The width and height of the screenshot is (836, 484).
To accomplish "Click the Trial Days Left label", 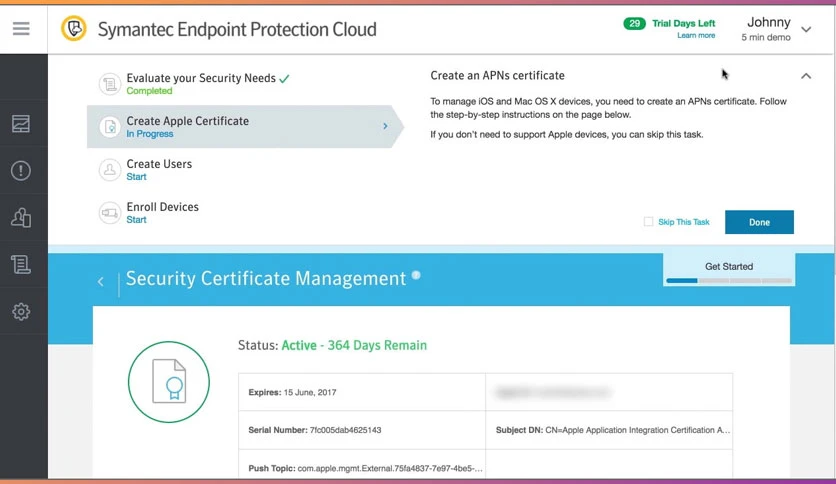I will (684, 23).
